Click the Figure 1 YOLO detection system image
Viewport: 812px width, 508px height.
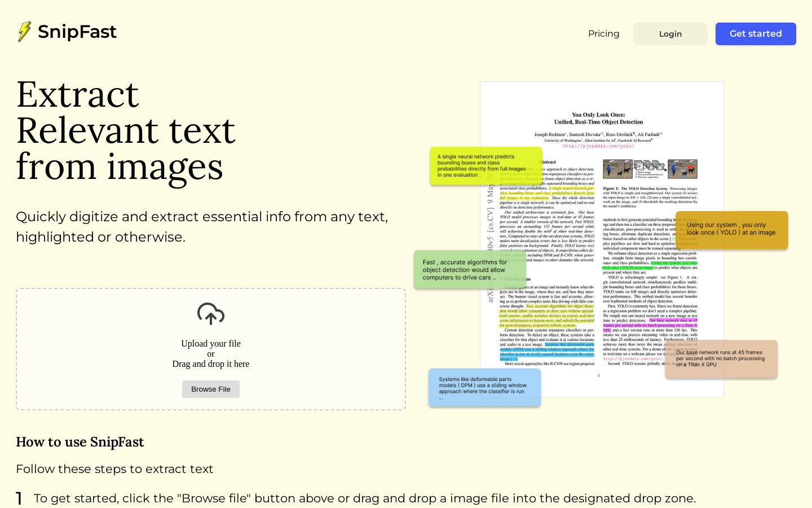click(x=650, y=169)
